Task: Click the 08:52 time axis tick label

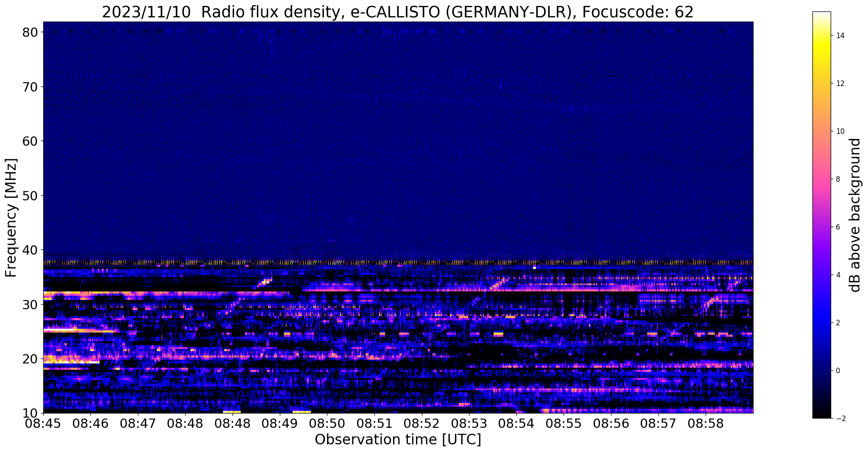Action: (422, 424)
